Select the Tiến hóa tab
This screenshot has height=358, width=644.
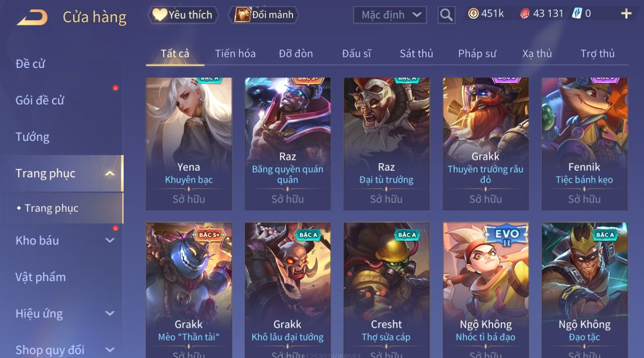click(235, 53)
